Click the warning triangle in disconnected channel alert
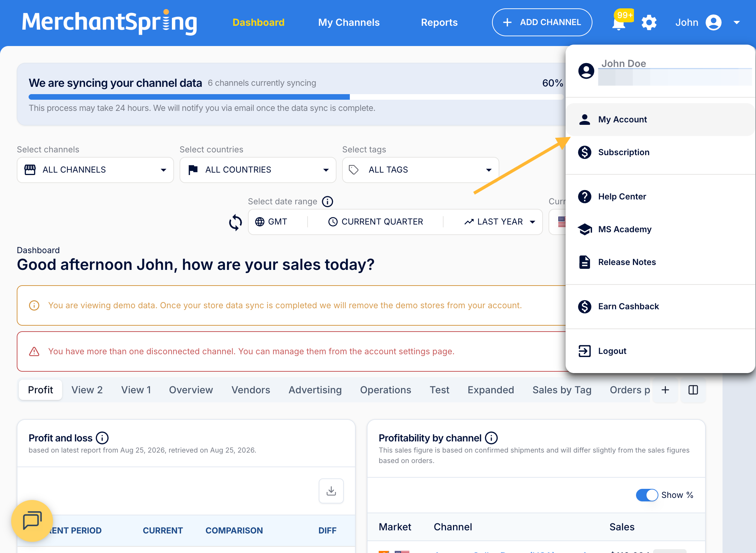 point(34,351)
